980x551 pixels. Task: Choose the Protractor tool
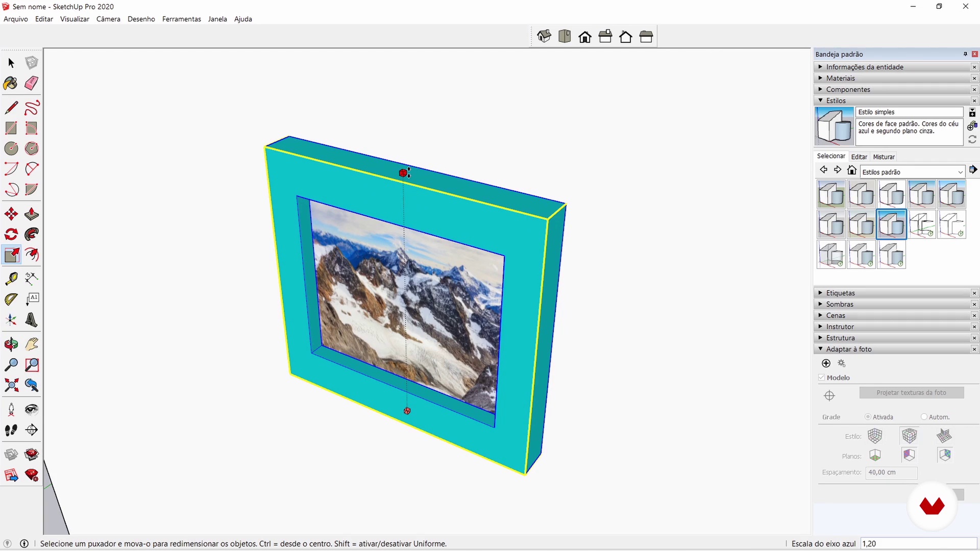(x=11, y=299)
